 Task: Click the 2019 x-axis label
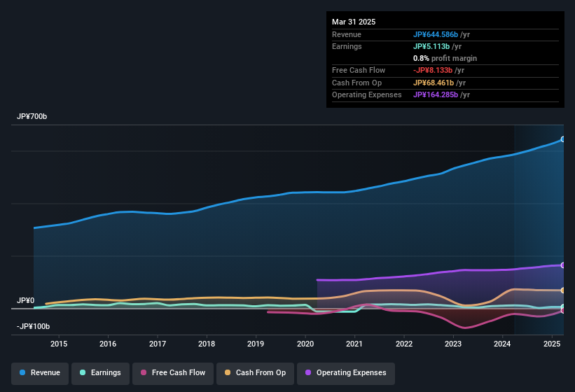256,344
